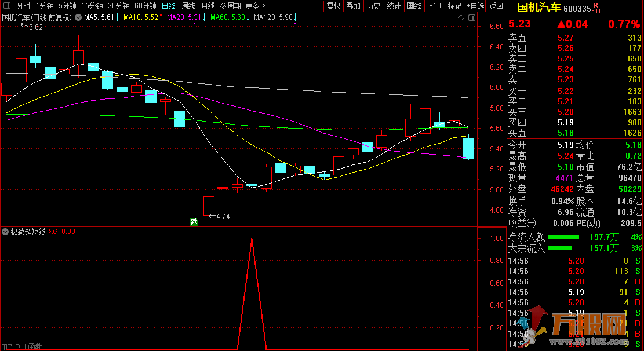Open the 统计 statistics button

[x=394, y=6]
